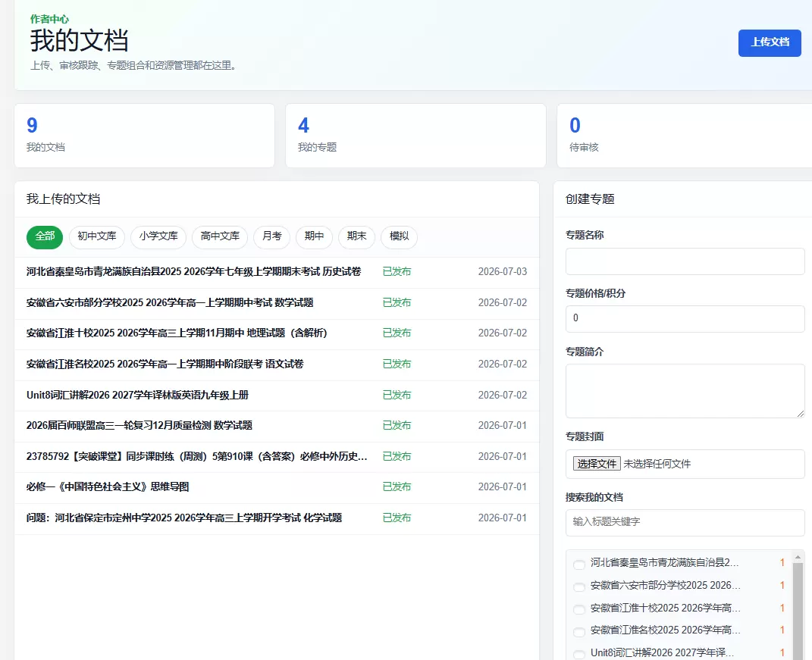This screenshot has height=660, width=812.
Task: Open document 河北省保定市定州中学 化学试题
Action: click(x=183, y=518)
